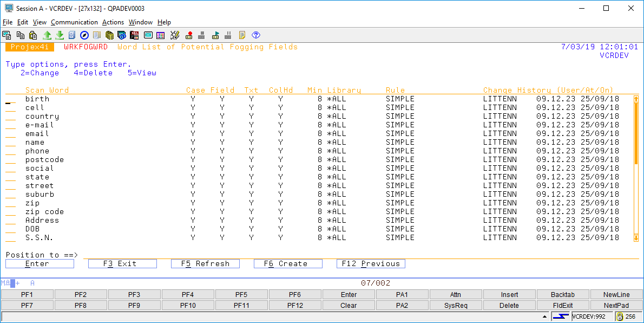Click the NewLine keypad button
Screen dimensions: 644x323
(616, 295)
